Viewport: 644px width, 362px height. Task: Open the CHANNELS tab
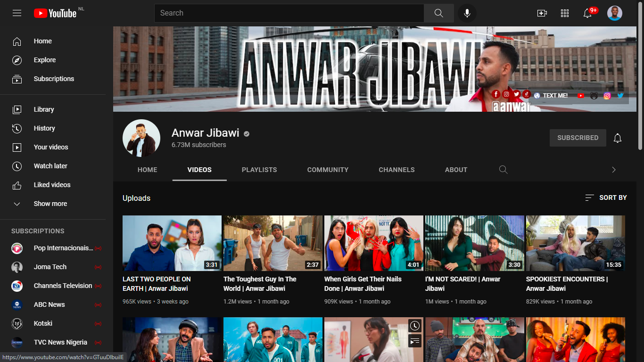tap(397, 170)
